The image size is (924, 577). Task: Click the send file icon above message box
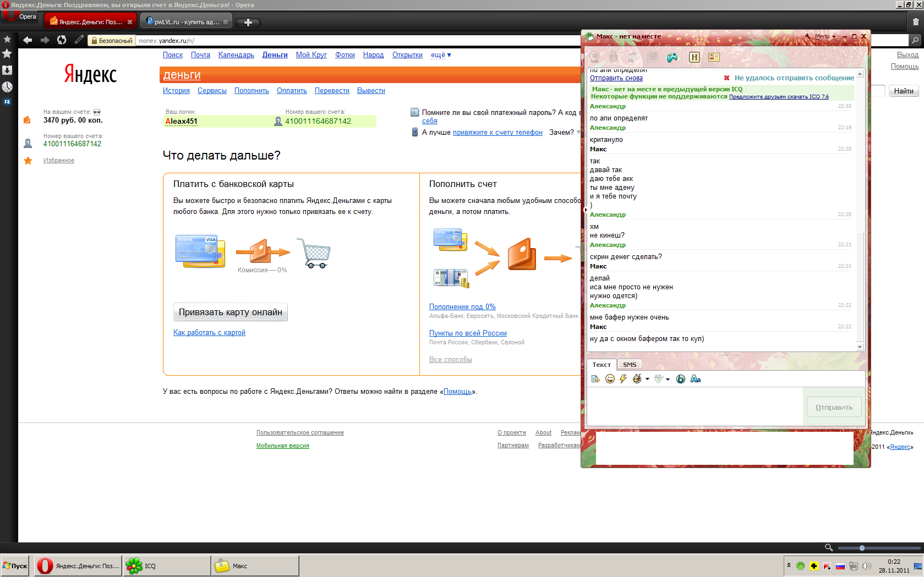(x=595, y=379)
